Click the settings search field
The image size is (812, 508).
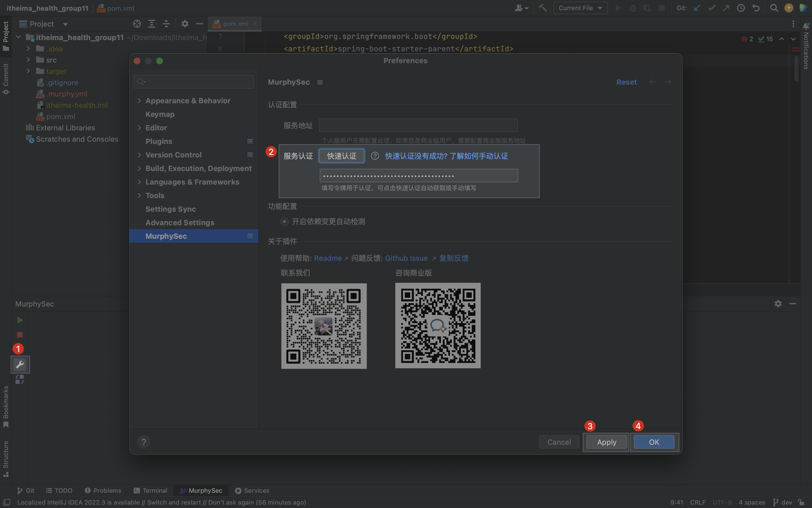193,82
